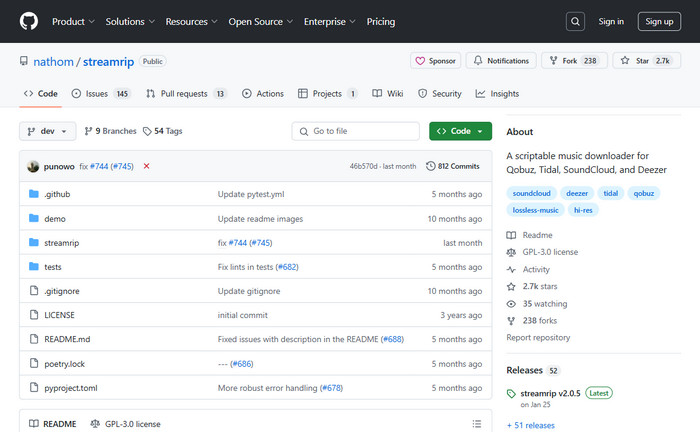
Task: Click the qobuz topic tag
Action: [643, 193]
